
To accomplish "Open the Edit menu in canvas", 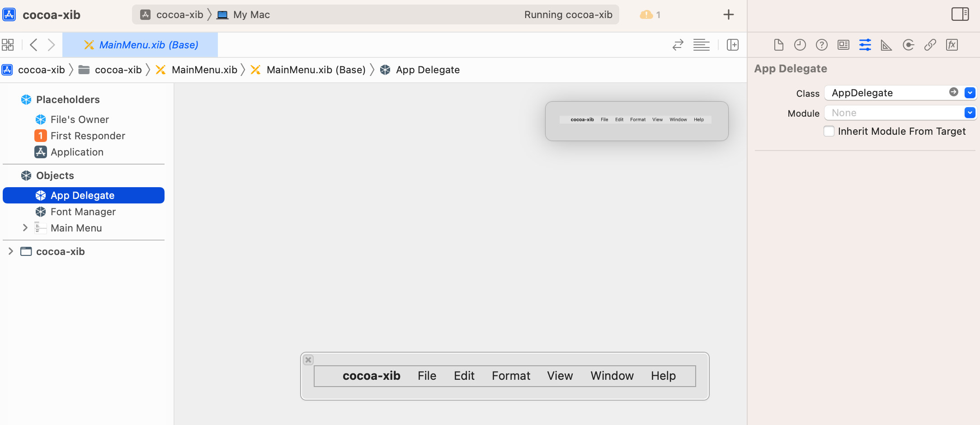I will click(464, 376).
